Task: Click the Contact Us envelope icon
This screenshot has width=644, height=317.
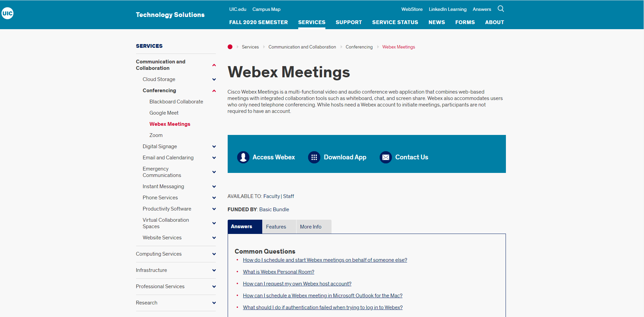Action: [x=386, y=157]
